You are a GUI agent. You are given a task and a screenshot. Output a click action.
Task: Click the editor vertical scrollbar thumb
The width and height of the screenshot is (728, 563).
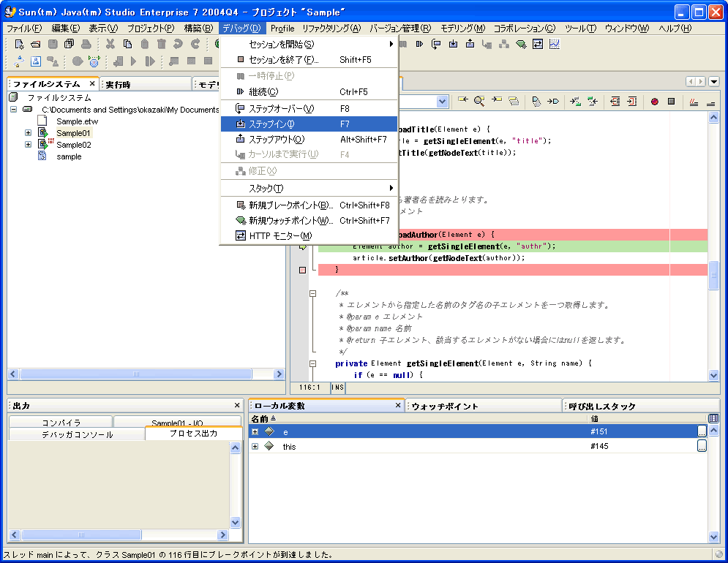pos(713,275)
